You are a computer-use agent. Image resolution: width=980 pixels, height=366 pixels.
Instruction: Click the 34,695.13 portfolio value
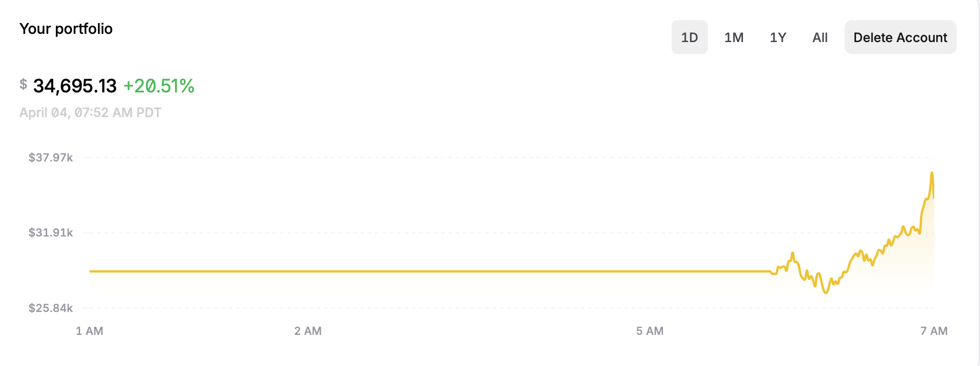(x=75, y=86)
